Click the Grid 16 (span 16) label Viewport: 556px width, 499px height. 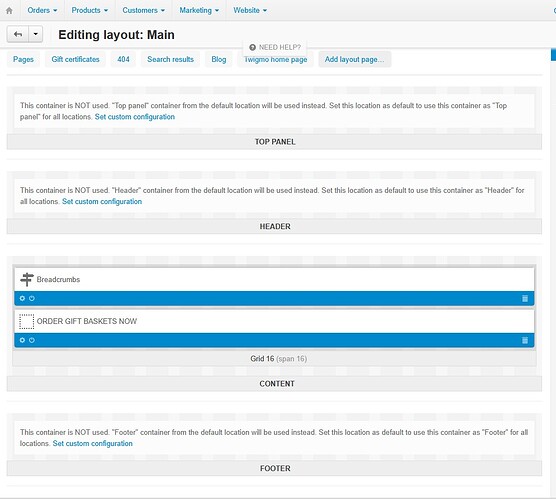click(x=278, y=359)
